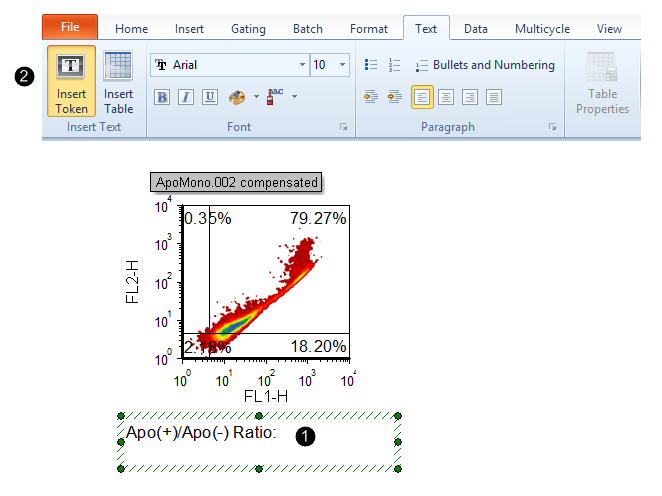
Task: Increase paragraph indent
Action: (x=394, y=97)
